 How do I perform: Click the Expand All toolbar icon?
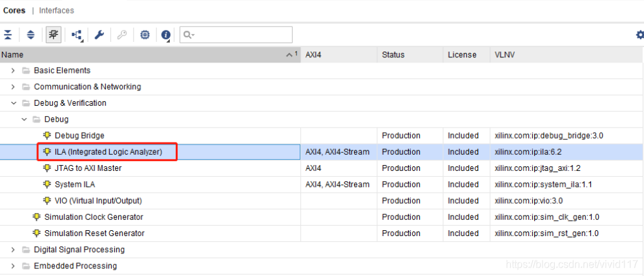[31, 35]
